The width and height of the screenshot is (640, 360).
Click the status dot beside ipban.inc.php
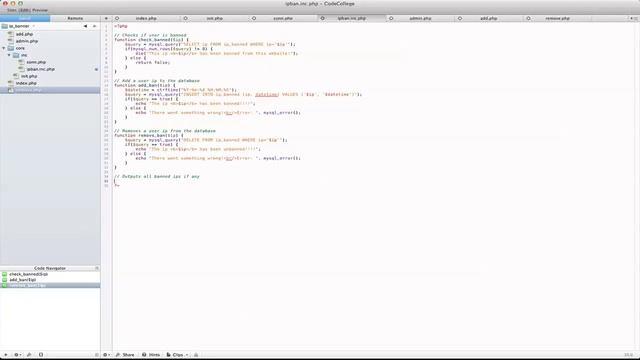click(96, 69)
